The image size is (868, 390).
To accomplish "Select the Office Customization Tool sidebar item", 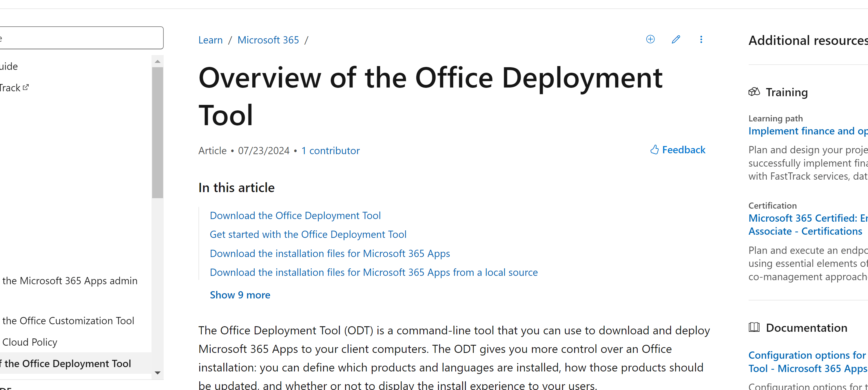I will click(68, 320).
